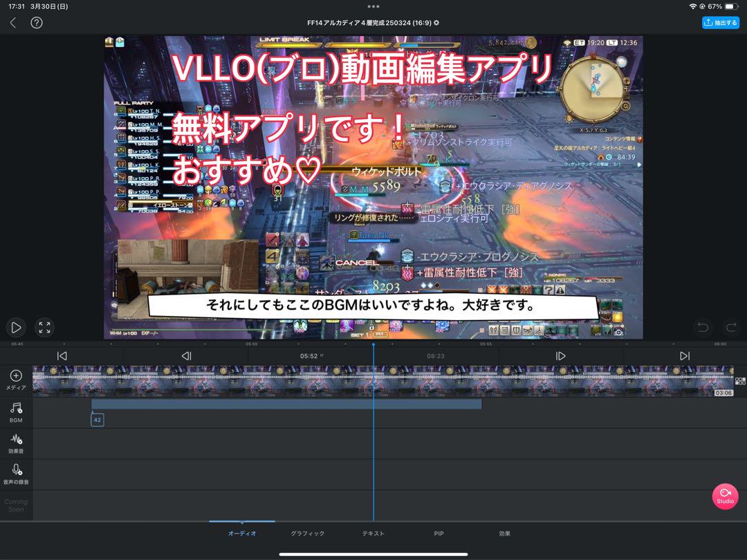Viewport: 747px width, 560px height.
Task: Switch to the オーディオ tab
Action: [242, 533]
